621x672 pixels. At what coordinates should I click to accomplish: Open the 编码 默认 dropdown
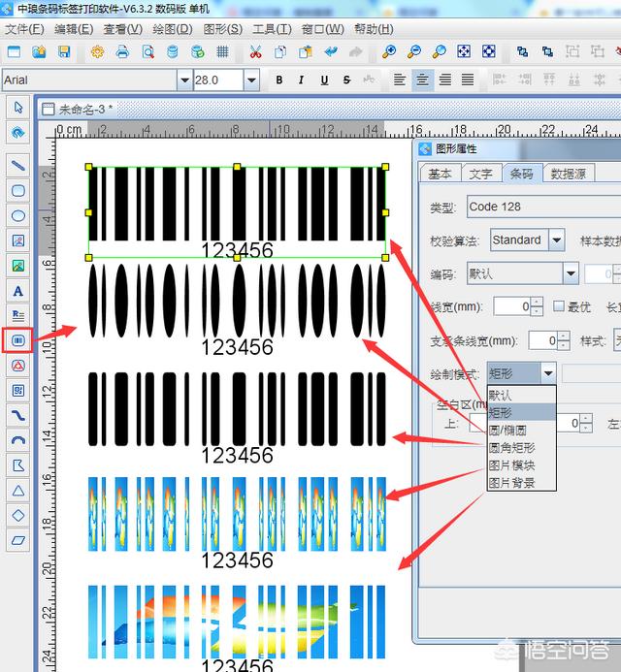pyautogui.click(x=571, y=273)
